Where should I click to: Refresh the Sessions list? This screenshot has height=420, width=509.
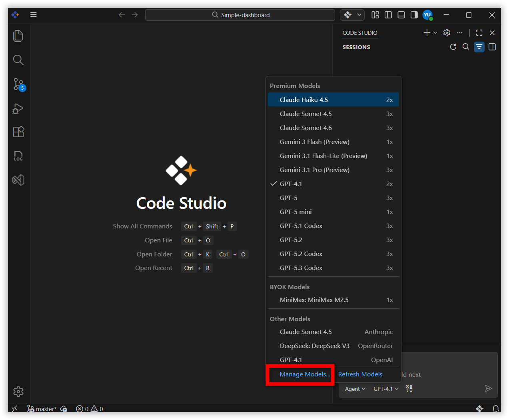click(453, 47)
